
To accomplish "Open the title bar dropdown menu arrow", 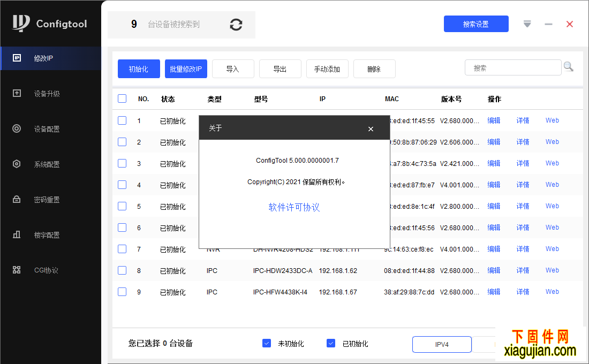I will click(527, 24).
